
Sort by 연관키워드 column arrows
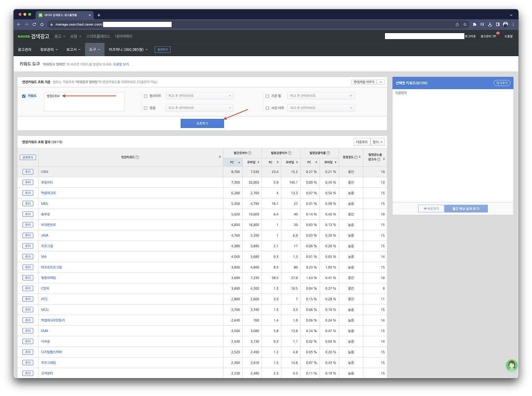220,157
